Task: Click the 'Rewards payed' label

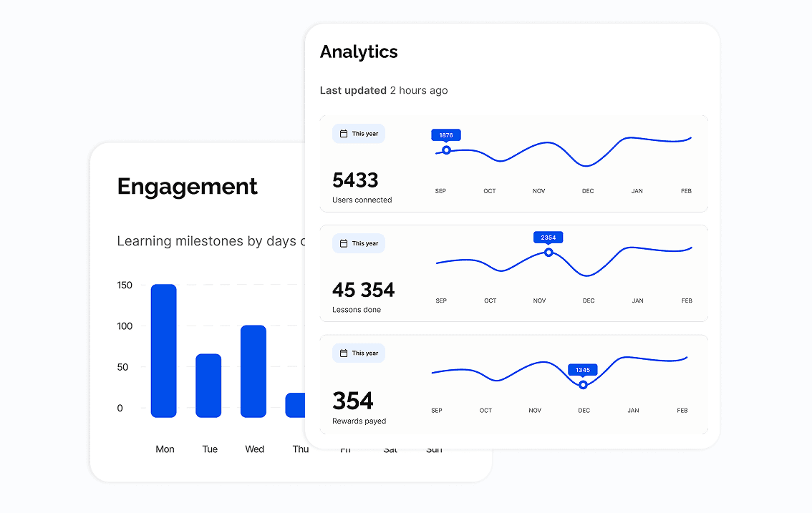Action: (x=359, y=421)
